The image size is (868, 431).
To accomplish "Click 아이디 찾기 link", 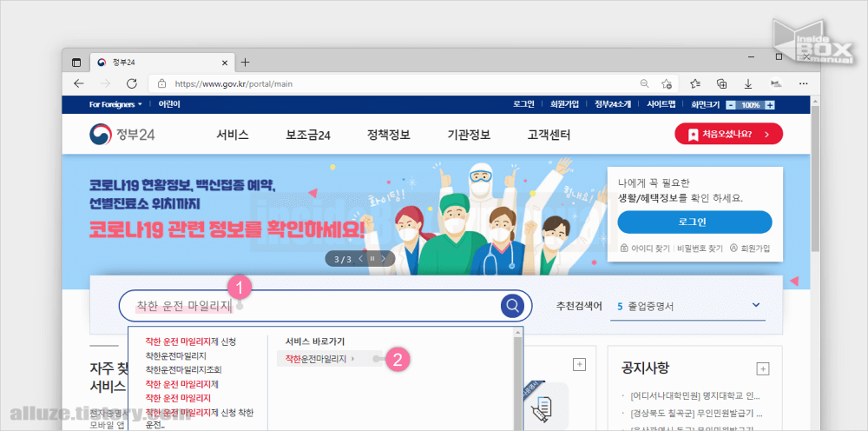I will (x=647, y=249).
